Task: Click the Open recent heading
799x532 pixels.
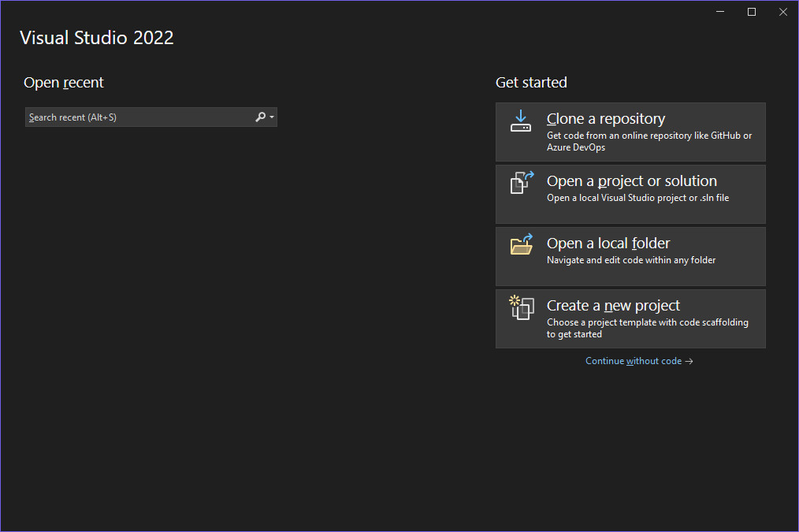Action: point(64,83)
